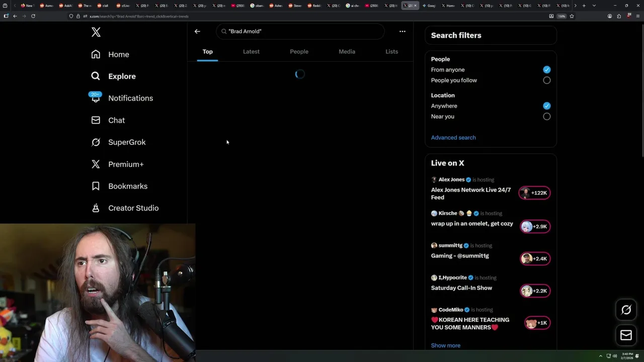Screen dimensions: 644x362
Task: Select the From anyone option
Action: (546, 70)
